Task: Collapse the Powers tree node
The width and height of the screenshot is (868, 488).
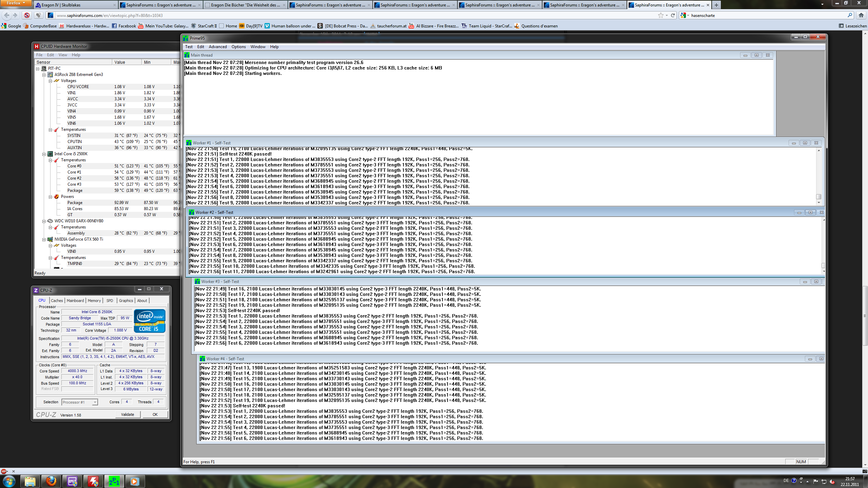Action: click(50, 197)
